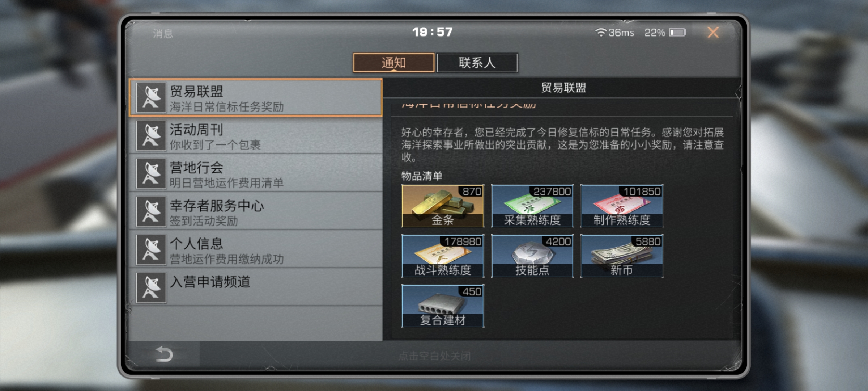868x391 pixels.
Task: Tap the 制作熟练度 red certificate reward
Action: [622, 206]
